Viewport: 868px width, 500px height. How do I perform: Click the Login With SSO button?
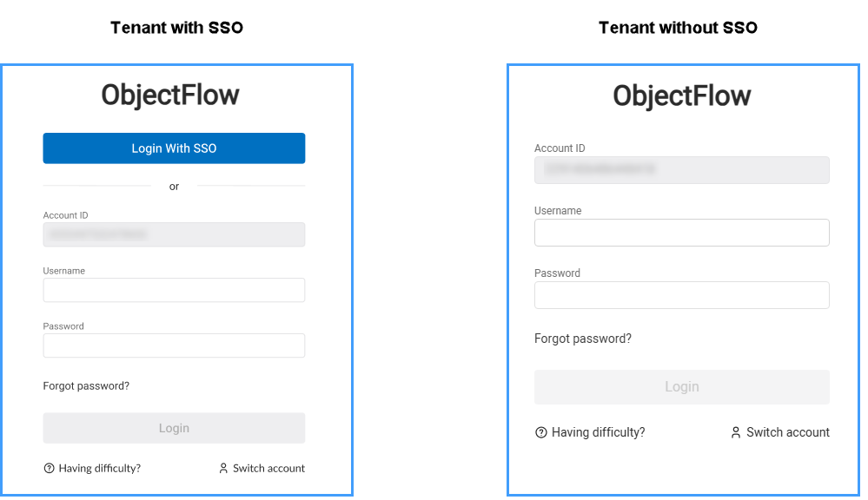[x=174, y=148]
